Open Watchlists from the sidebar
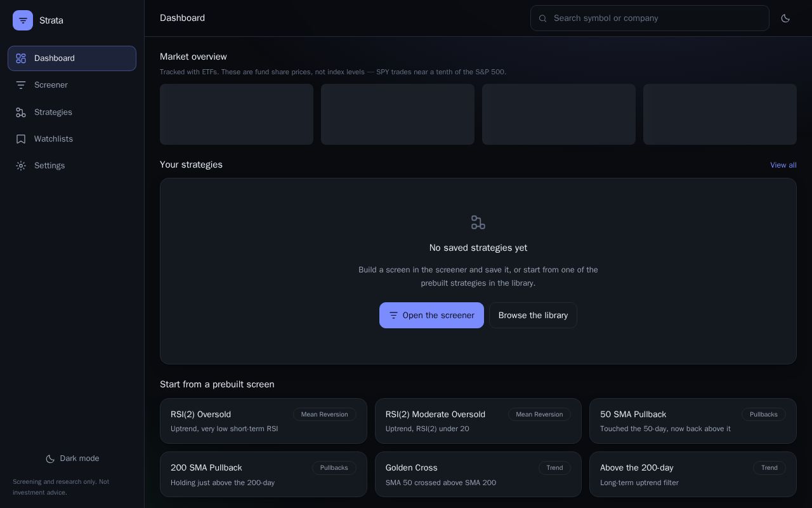 tap(72, 139)
